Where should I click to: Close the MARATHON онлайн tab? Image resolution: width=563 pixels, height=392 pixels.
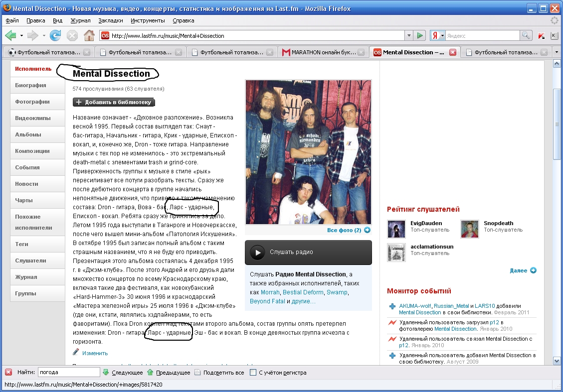pos(361,52)
